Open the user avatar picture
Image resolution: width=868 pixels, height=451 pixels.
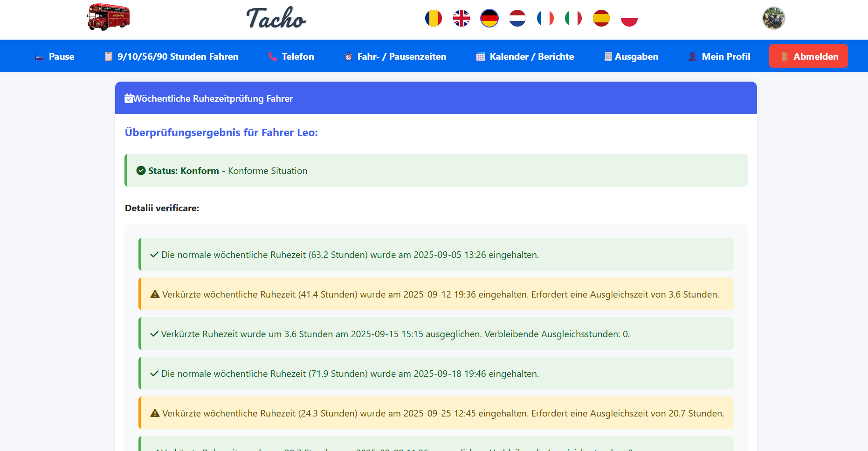tap(773, 19)
